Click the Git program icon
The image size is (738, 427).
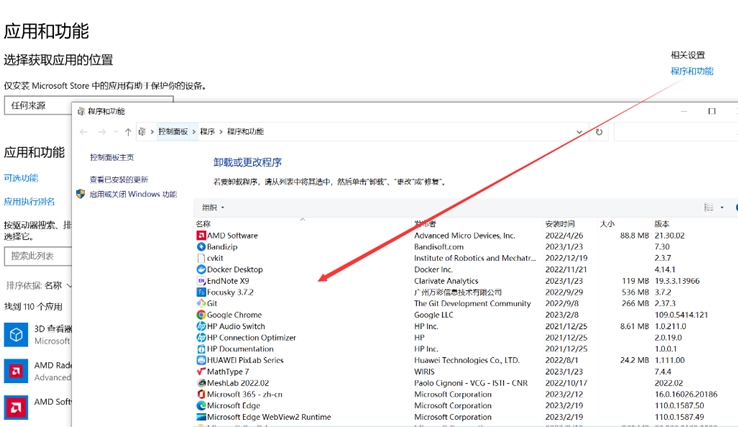click(x=201, y=303)
